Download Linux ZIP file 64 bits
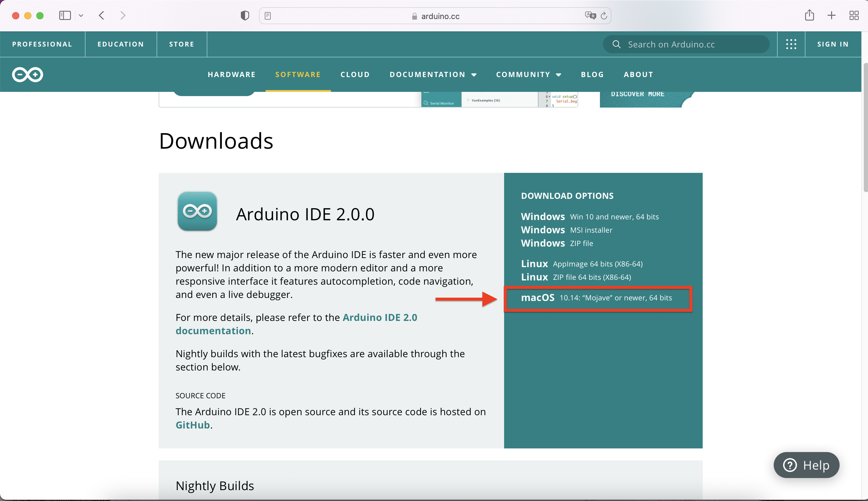 coord(576,277)
